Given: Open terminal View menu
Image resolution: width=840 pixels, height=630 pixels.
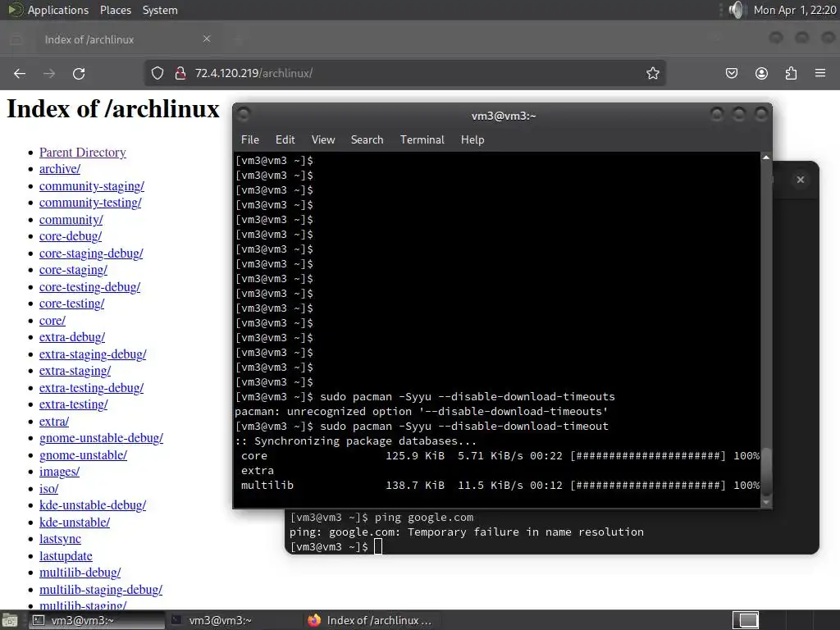Looking at the screenshot, I should tap(323, 139).
